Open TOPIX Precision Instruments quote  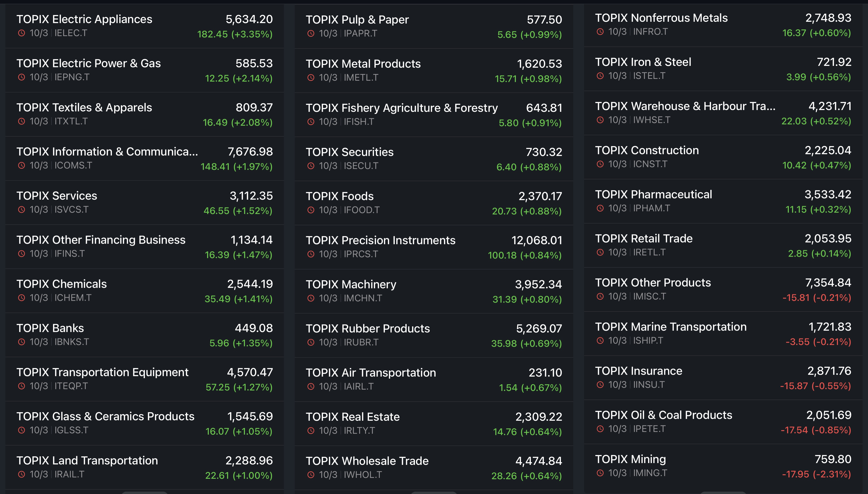pyautogui.click(x=380, y=240)
